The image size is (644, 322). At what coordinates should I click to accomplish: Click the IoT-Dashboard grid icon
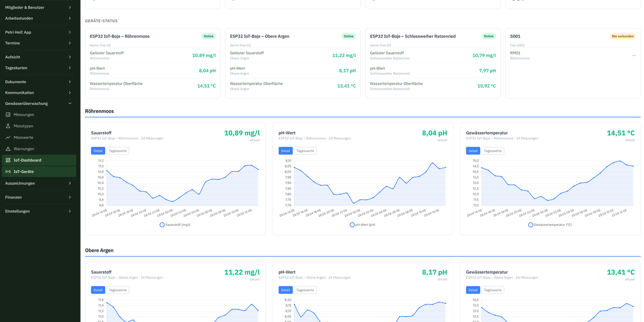coord(8,160)
